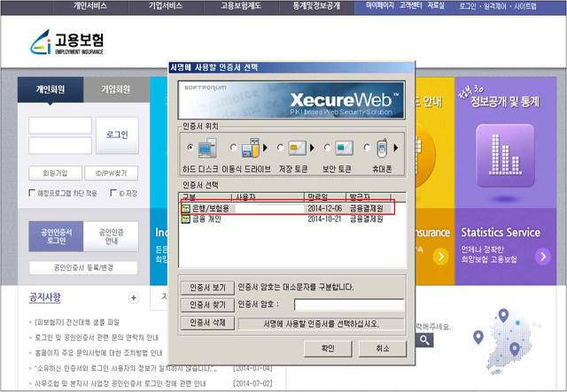Choose the 휴대폰 radio button
This screenshot has height=392, width=567.
[x=368, y=148]
